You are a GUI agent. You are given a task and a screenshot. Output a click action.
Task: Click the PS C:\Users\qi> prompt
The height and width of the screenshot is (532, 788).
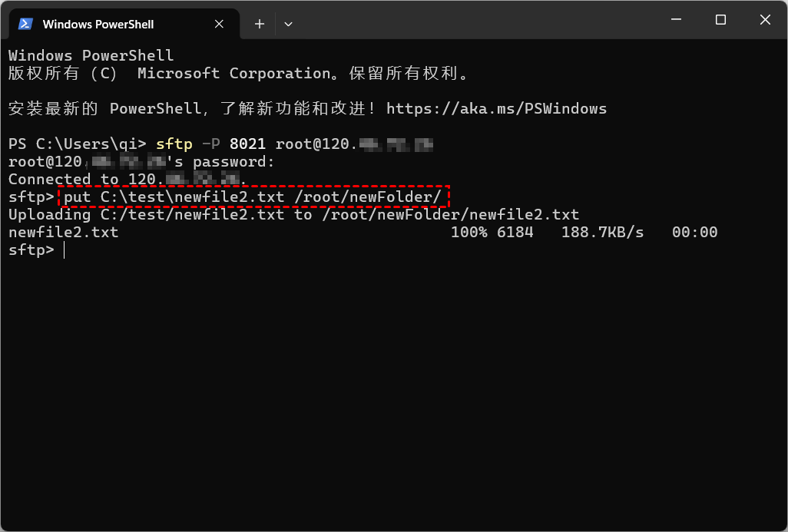click(77, 144)
